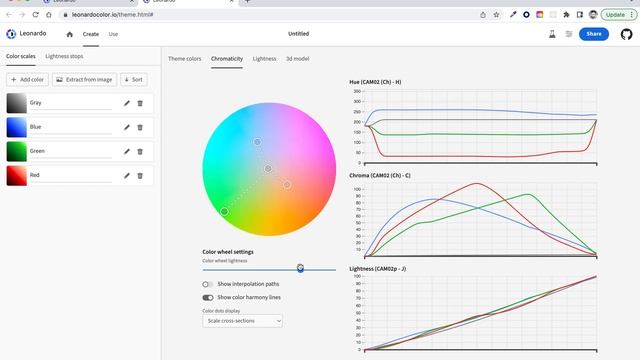Click the Untitled theme name
Viewport: 640px width, 360px height.
coord(298,34)
